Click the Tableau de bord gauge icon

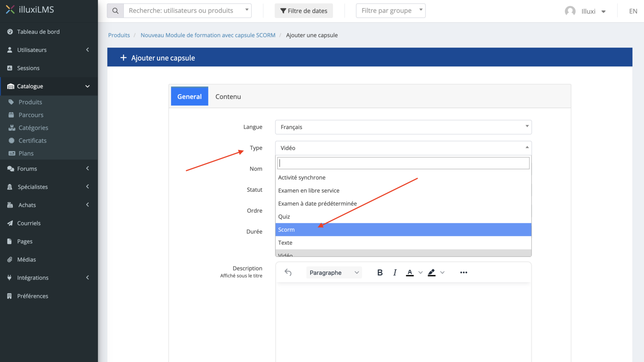[x=10, y=32]
